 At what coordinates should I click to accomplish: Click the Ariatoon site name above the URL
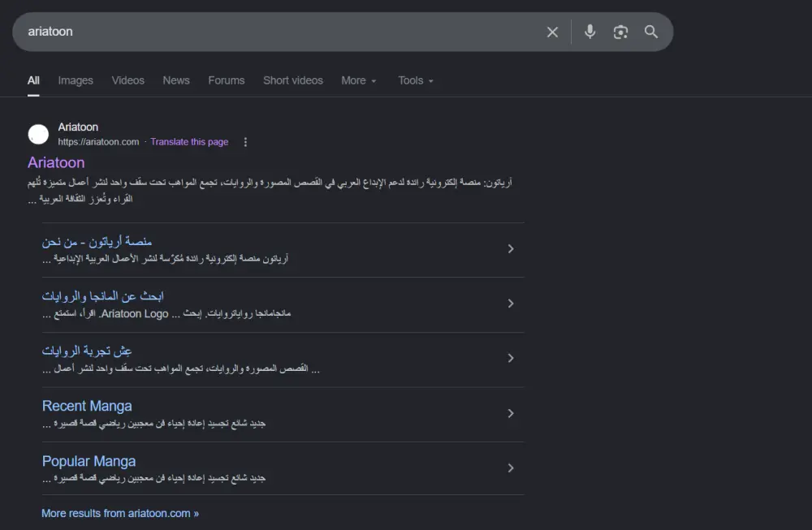[78, 127]
